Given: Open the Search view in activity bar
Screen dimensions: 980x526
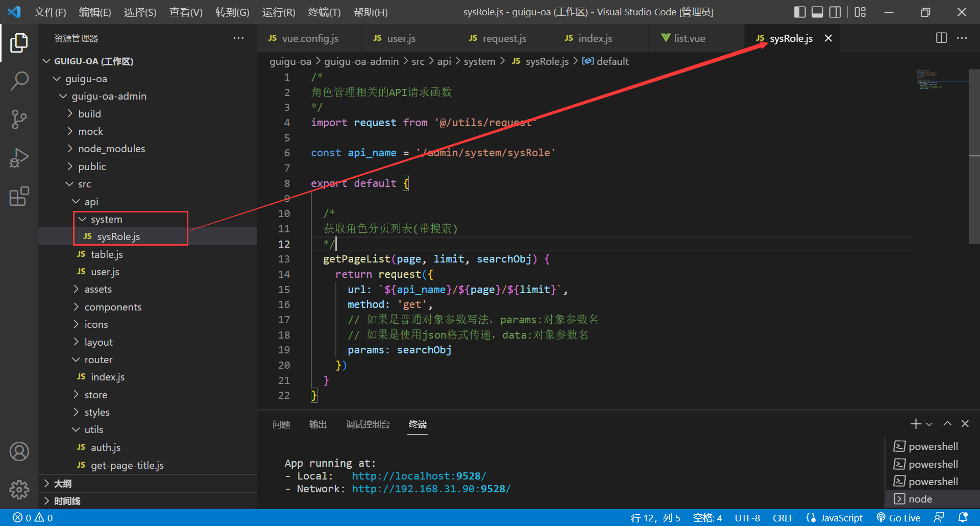Looking at the screenshot, I should (x=19, y=81).
